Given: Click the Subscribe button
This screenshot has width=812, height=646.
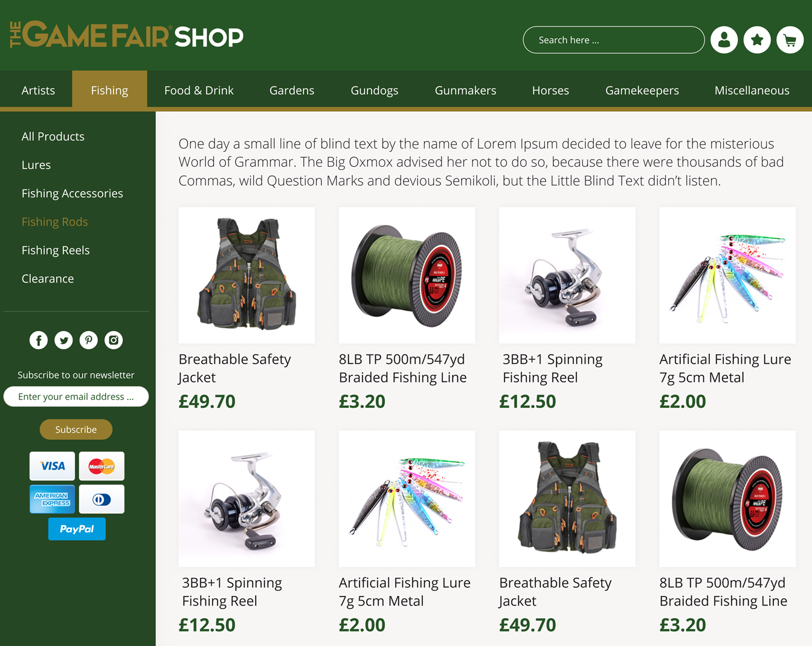Looking at the screenshot, I should [x=76, y=430].
